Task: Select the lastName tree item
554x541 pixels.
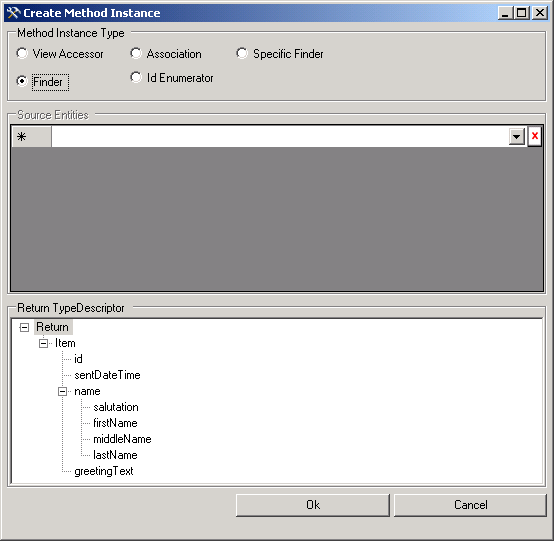Action: point(115,455)
